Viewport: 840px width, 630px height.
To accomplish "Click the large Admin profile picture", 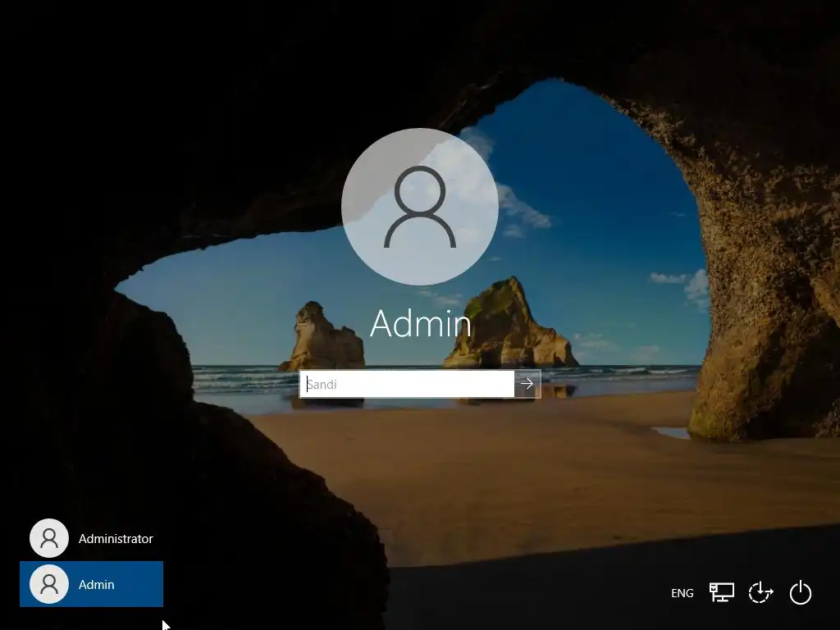I will pos(420,207).
